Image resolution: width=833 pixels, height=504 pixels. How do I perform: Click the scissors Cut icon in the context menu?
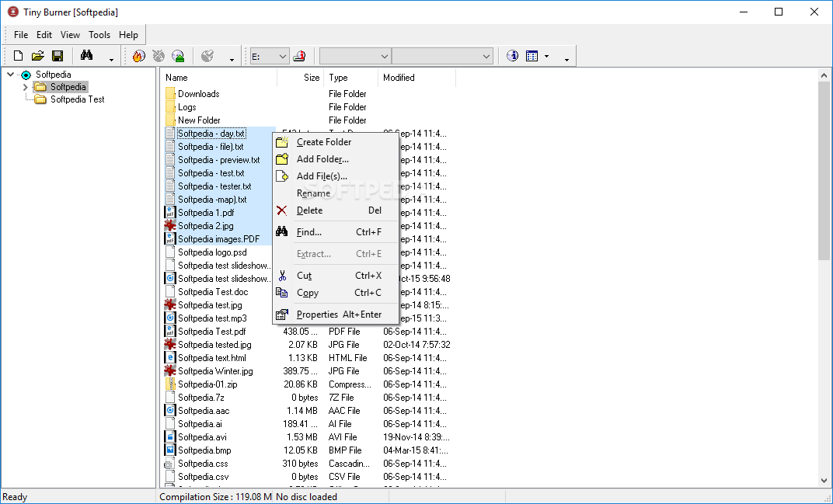click(282, 276)
